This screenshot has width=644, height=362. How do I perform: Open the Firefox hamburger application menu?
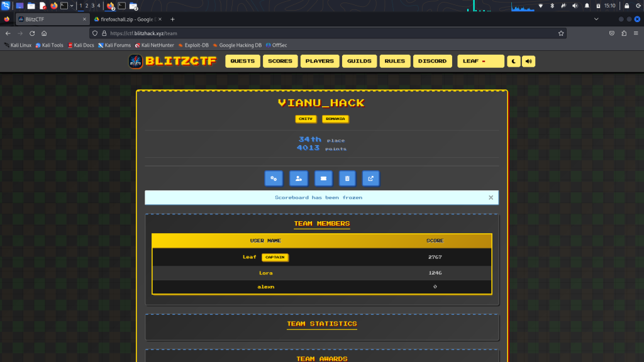[636, 33]
